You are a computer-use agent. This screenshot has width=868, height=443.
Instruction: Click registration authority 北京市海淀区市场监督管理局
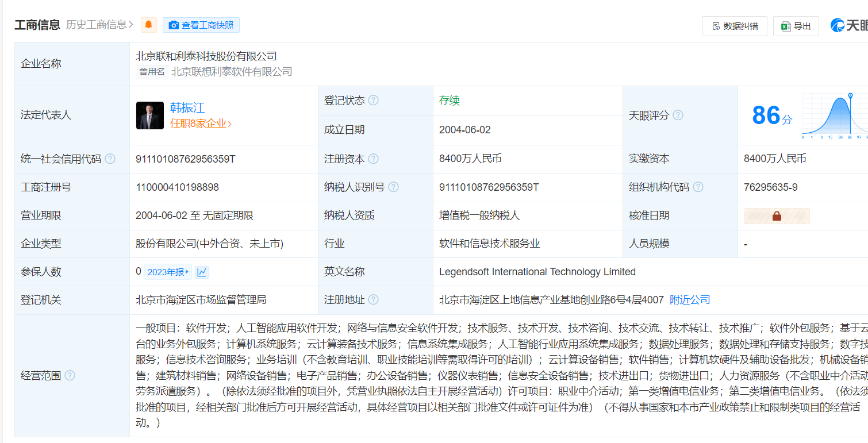click(x=201, y=299)
